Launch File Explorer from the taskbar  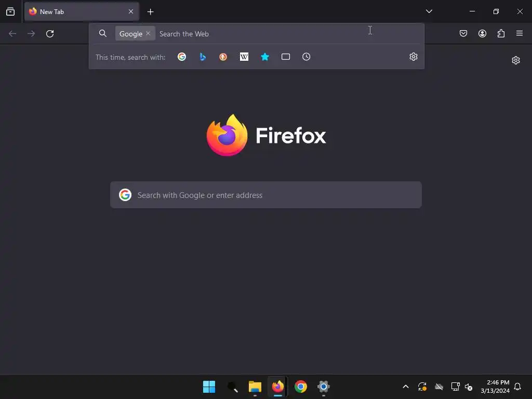tap(255, 387)
